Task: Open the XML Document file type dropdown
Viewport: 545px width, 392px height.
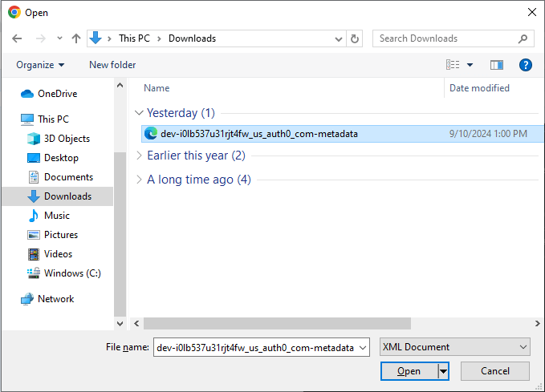Action: click(454, 347)
